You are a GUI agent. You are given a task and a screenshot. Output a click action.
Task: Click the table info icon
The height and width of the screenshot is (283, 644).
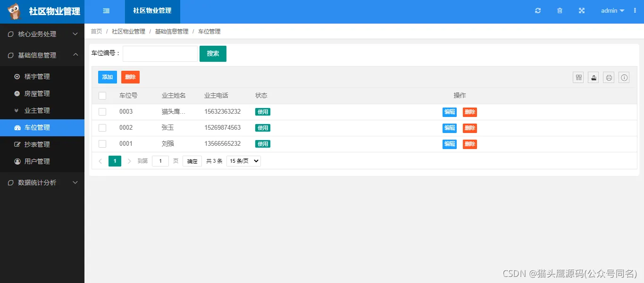pos(624,77)
